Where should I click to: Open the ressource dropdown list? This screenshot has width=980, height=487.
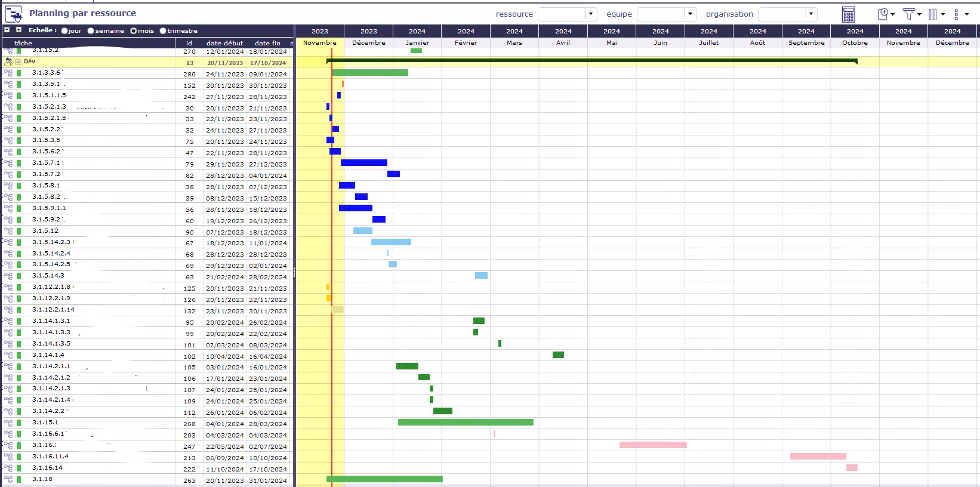tap(590, 14)
